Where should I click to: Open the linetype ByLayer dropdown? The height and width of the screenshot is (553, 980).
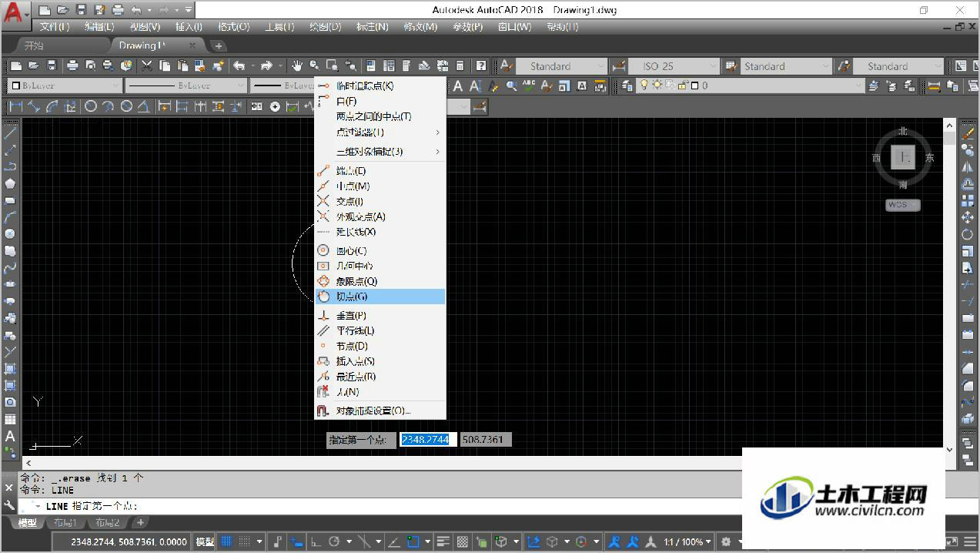(186, 86)
